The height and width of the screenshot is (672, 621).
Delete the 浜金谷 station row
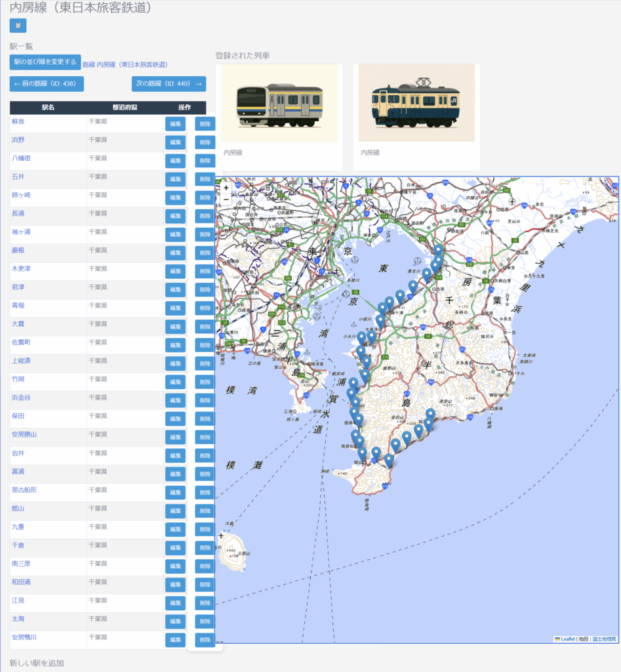pyautogui.click(x=205, y=400)
